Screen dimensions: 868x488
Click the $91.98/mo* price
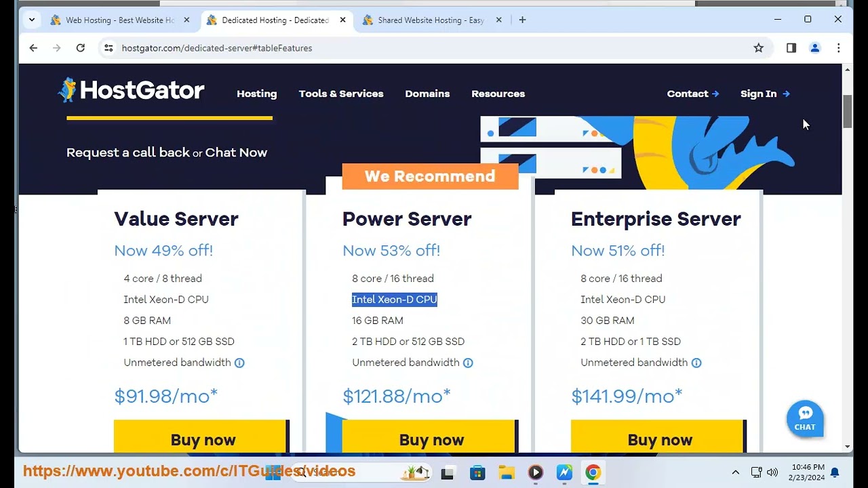[x=166, y=396]
